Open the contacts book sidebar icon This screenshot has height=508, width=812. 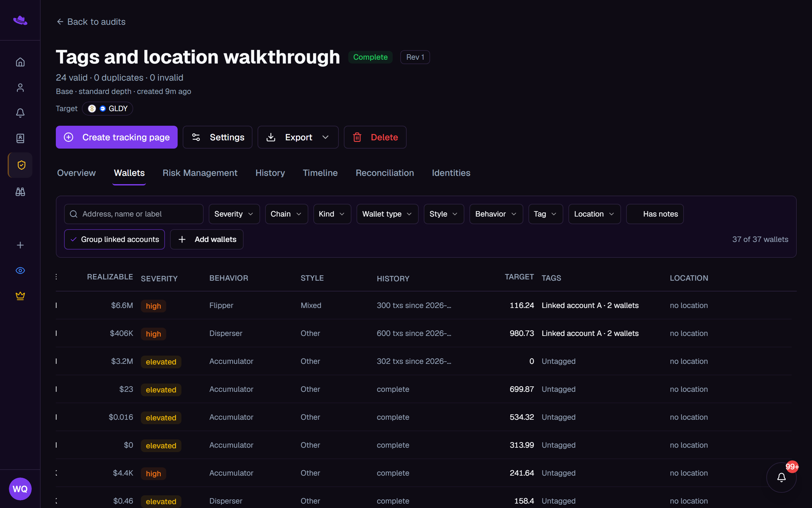click(x=20, y=138)
